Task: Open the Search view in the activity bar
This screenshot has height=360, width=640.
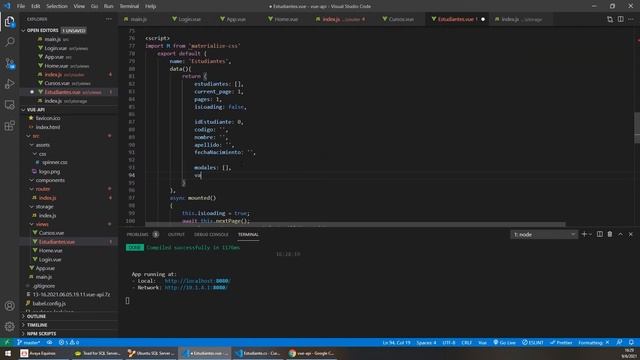Action: 9,42
